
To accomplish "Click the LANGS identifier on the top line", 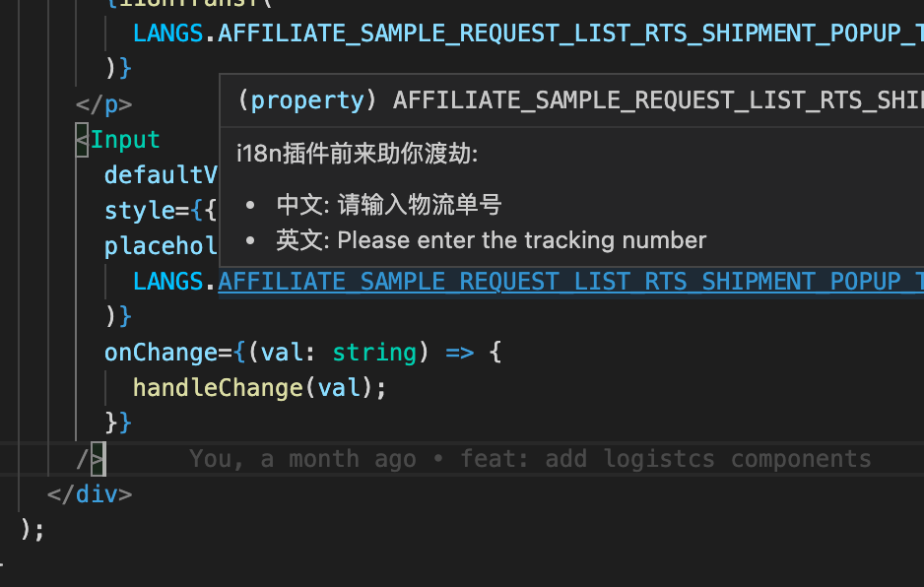I will point(167,33).
